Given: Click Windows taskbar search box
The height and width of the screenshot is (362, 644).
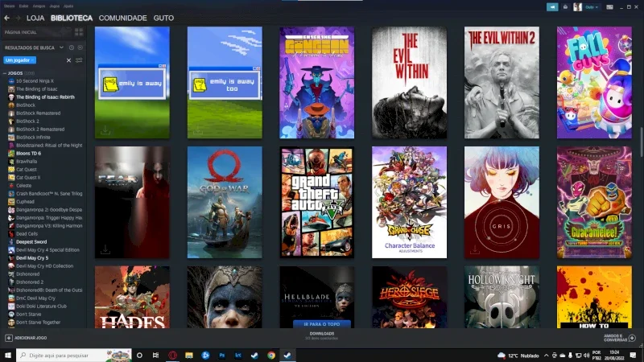Looking at the screenshot, I should pyautogui.click(x=74, y=355).
